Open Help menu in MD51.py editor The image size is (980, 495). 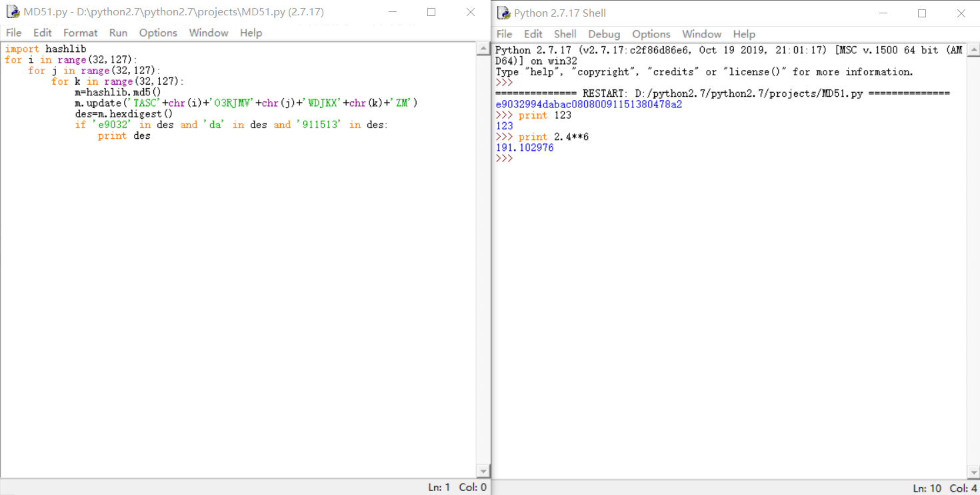point(251,33)
